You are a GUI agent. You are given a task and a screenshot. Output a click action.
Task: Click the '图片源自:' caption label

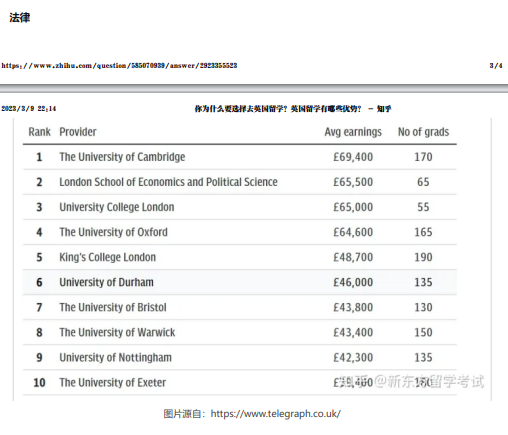185,414
